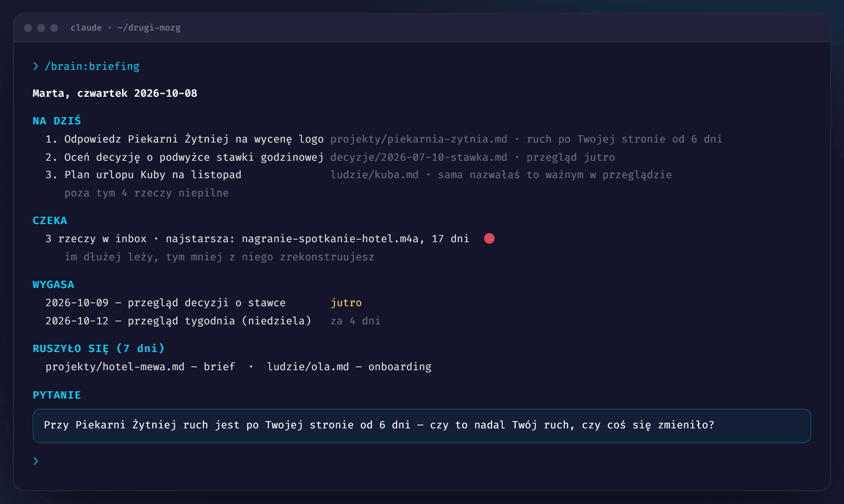Image resolution: width=844 pixels, height=504 pixels.
Task: Click the 'za 4 dni' label
Action: (355, 321)
